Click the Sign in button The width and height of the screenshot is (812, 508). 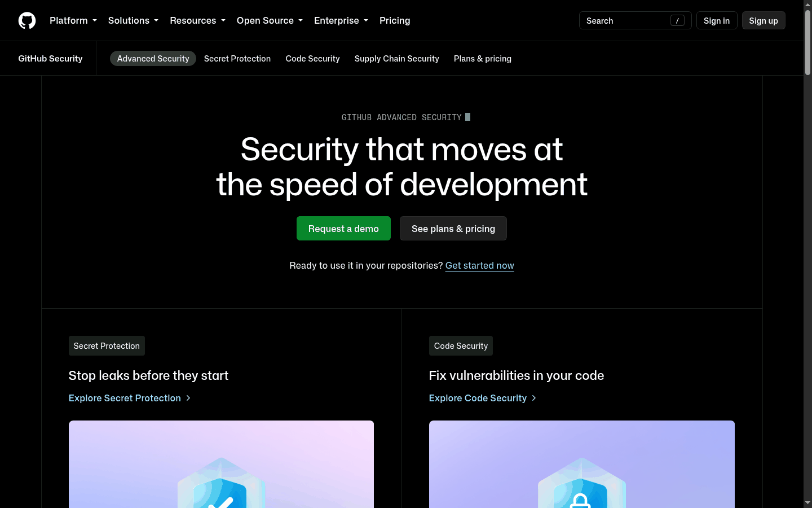click(717, 20)
